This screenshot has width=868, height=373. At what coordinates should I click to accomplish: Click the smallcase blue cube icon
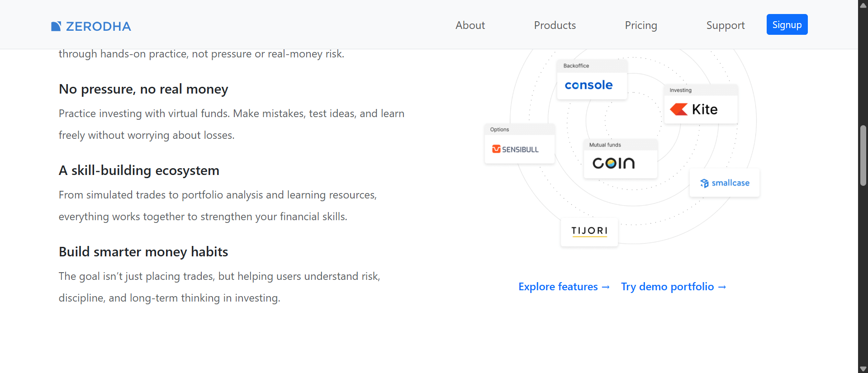[705, 183]
